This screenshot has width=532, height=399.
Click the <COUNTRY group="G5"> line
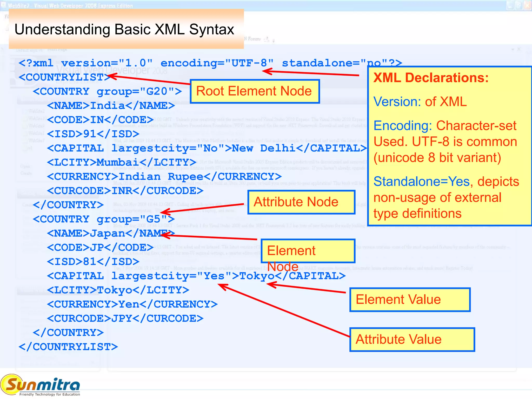click(104, 219)
